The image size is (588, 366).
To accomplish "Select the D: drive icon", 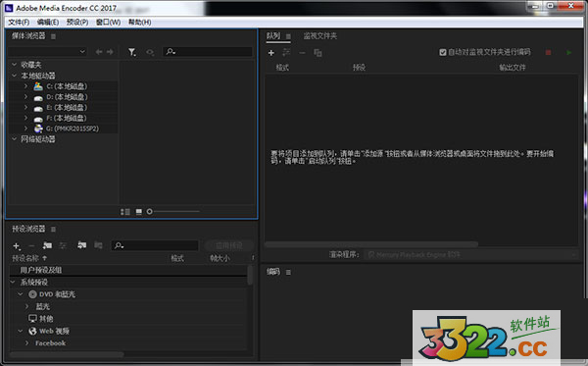I will 38,97.
